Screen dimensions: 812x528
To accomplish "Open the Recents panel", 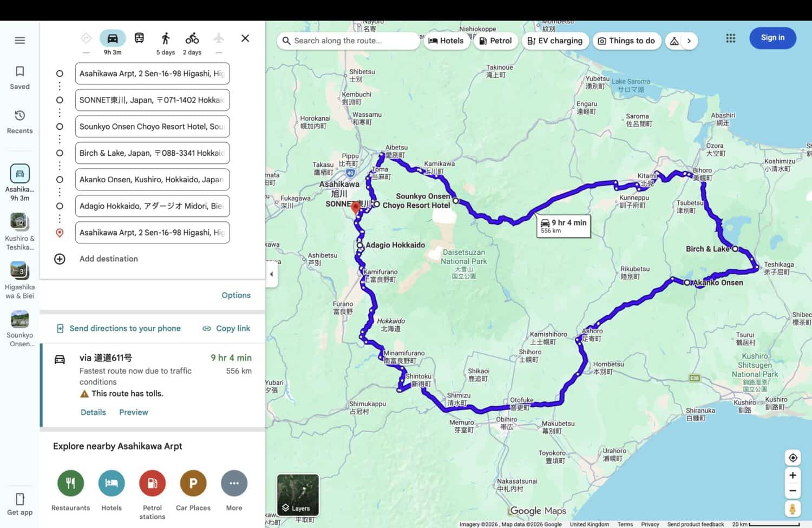I will [x=19, y=122].
